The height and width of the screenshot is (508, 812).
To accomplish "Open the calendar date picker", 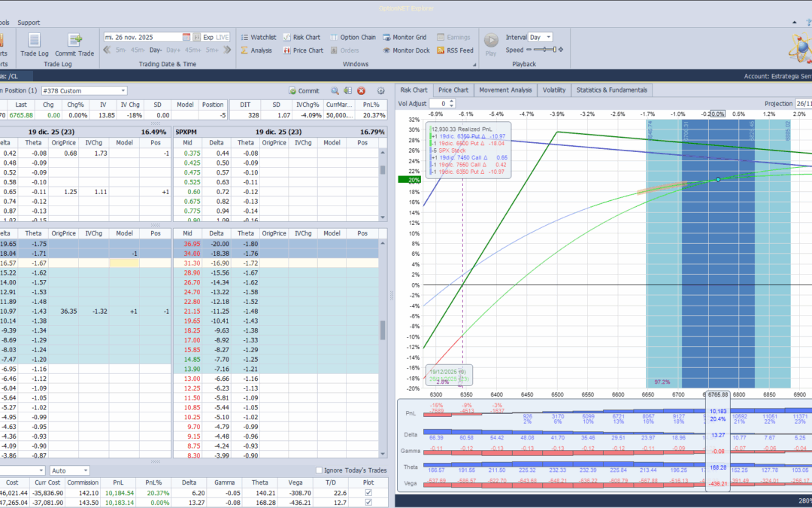I will [x=186, y=38].
